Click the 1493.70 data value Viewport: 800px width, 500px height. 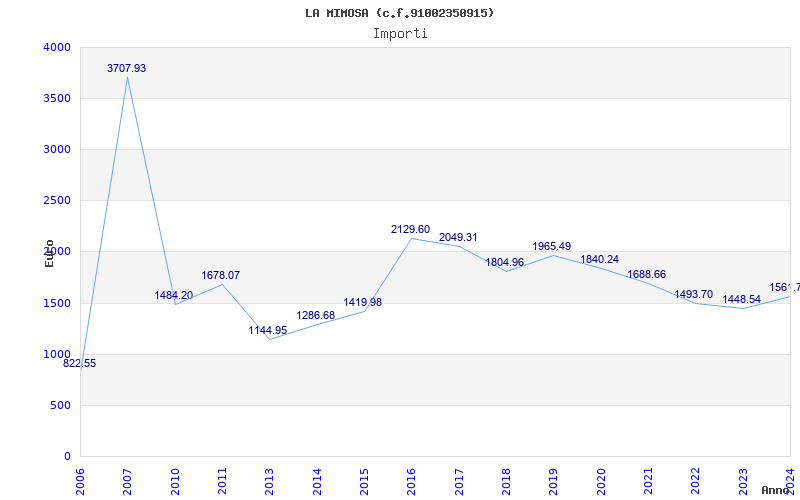click(694, 294)
